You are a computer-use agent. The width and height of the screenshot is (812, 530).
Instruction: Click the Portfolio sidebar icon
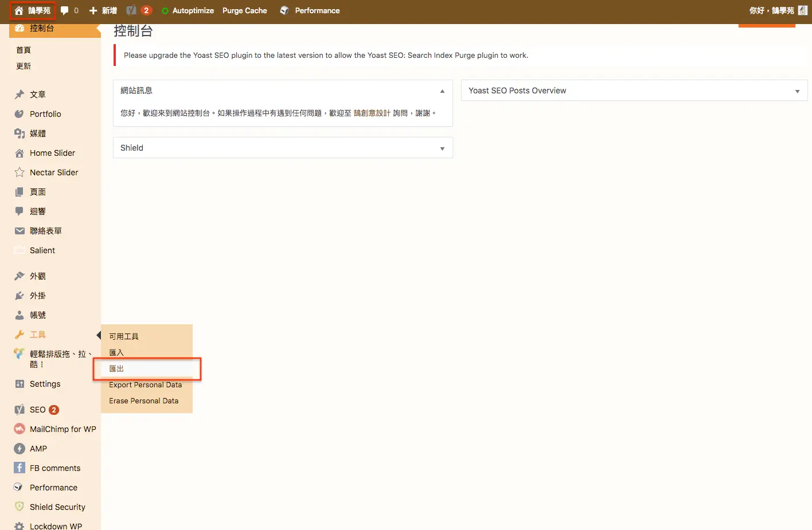click(x=19, y=114)
